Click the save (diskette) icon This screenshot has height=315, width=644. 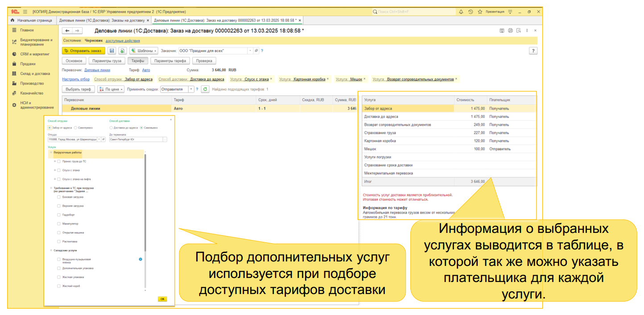click(112, 50)
